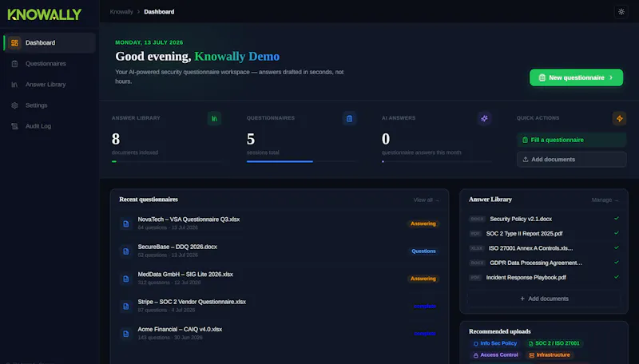Open SecureBase – DDQ 2026.docx
The height and width of the screenshot is (364, 639).
(279, 251)
